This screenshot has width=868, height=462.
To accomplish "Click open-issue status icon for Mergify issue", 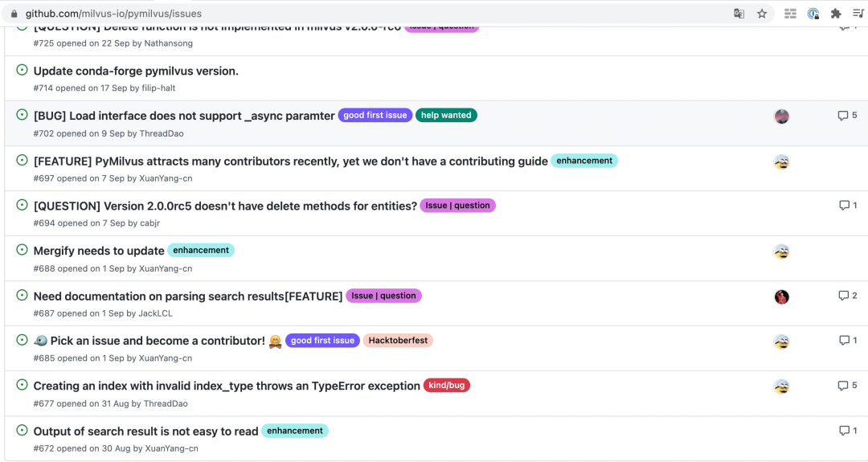I will click(x=22, y=250).
